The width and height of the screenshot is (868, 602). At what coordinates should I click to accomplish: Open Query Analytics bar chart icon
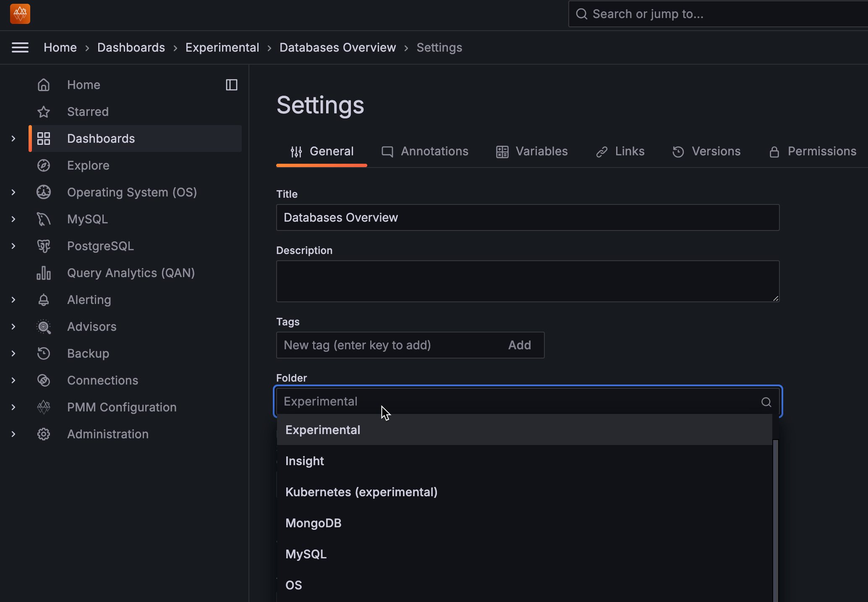(x=44, y=273)
